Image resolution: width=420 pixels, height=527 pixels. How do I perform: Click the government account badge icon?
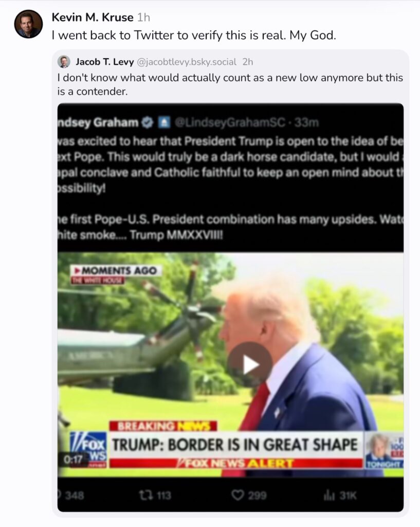pos(164,122)
